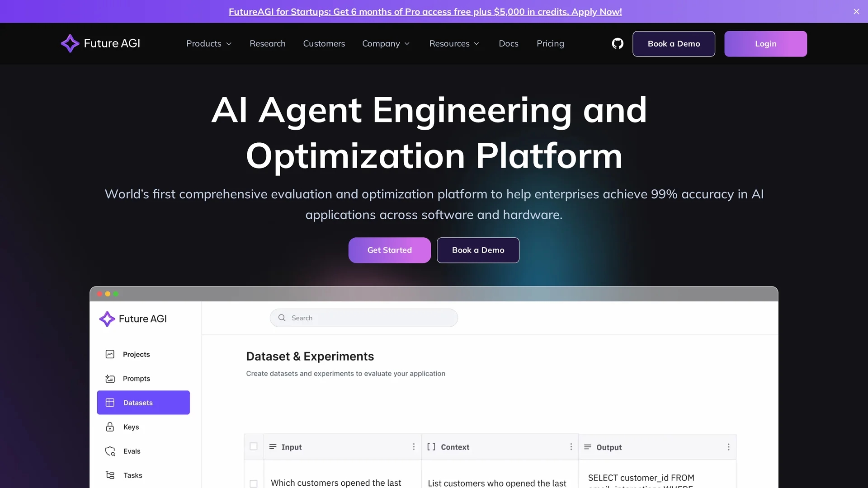Open Context column options menu
This screenshot has height=488, width=868.
[571, 447]
